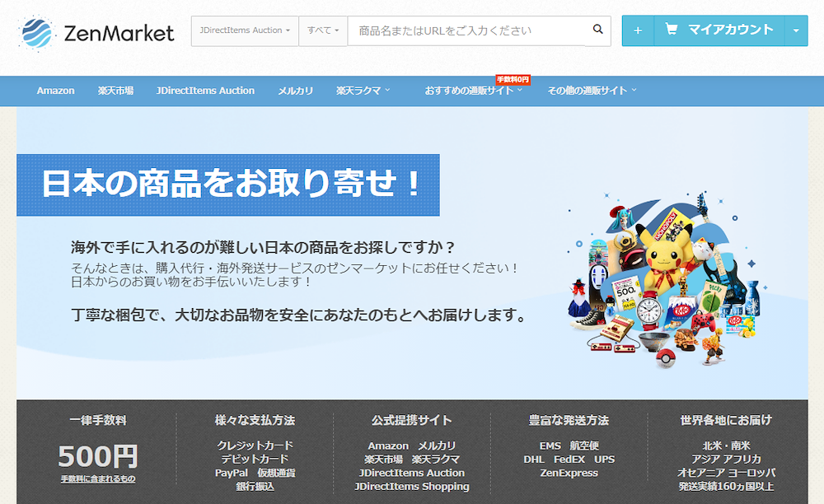The height and width of the screenshot is (504, 824).
Task: Click 仮想通貨 in payment methods
Action: pyautogui.click(x=276, y=473)
